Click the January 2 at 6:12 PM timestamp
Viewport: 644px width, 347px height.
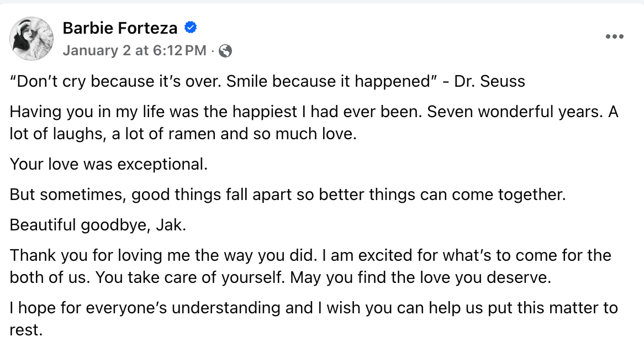[x=134, y=51]
